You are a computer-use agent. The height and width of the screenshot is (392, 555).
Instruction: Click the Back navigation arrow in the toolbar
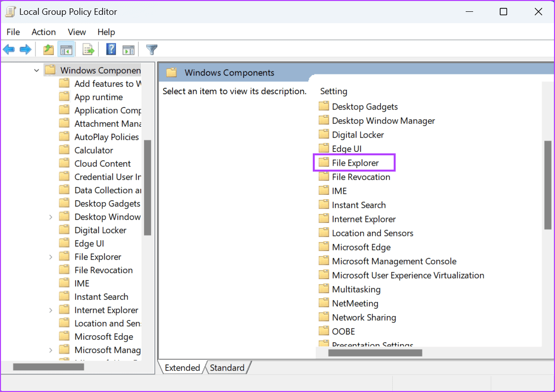(9, 49)
